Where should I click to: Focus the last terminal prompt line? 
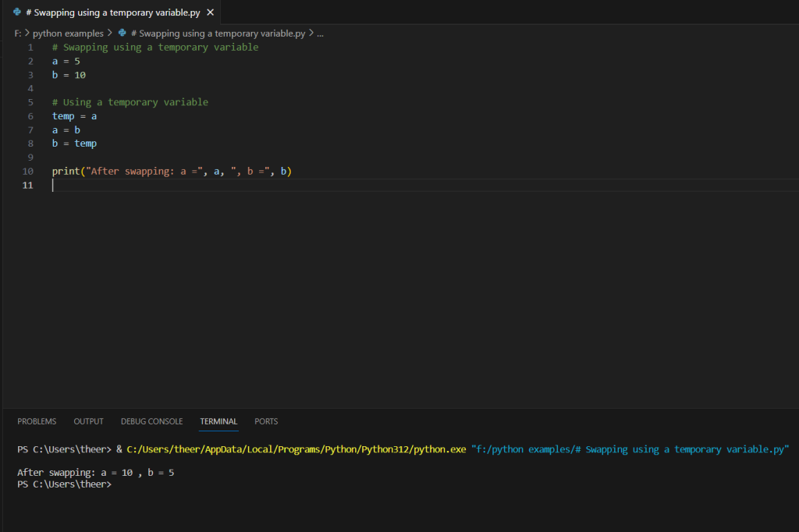point(65,484)
